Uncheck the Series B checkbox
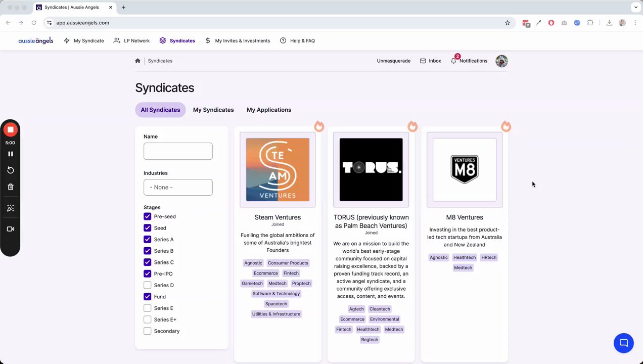Viewport: 643px width, 364px height. 147,251
